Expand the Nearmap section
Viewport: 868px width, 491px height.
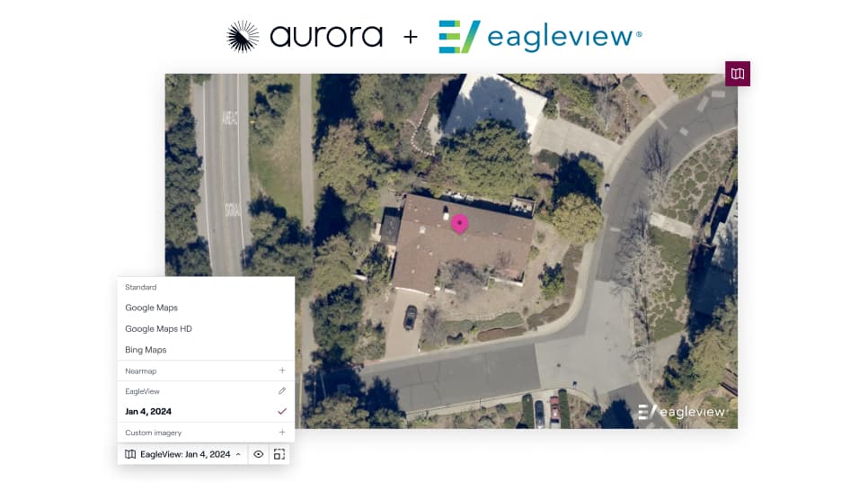206,370
